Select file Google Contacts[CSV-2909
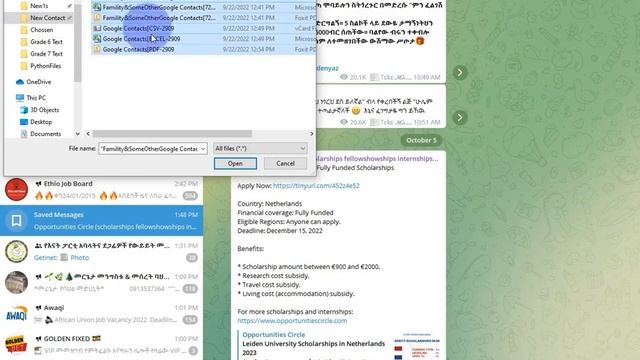 click(138, 29)
